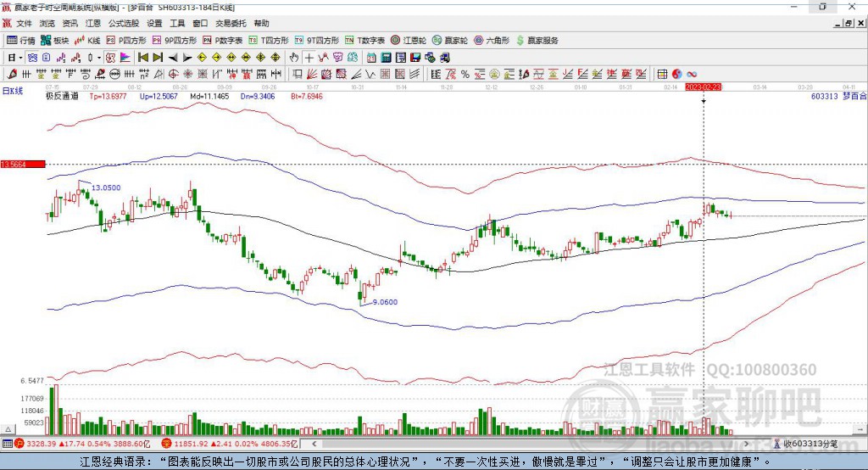Click the 极反通道 indicator label
The height and width of the screenshot is (470, 868).
tap(62, 97)
